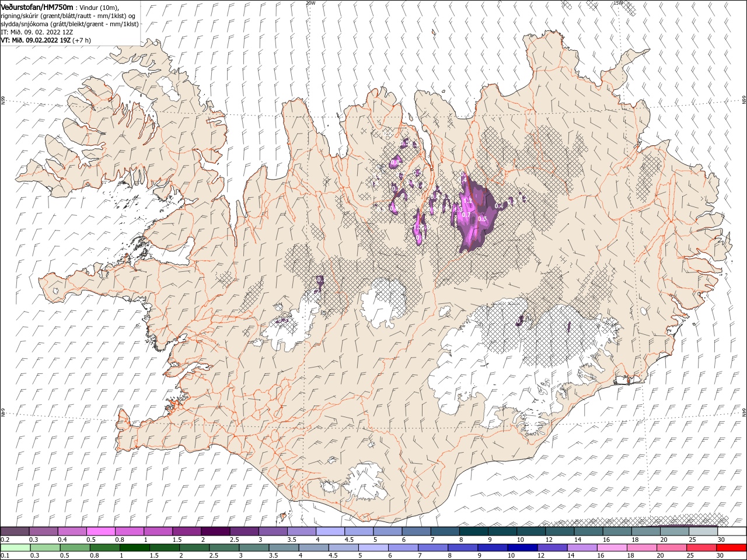Pick lower scale swatch between 0.8 and 1

click(104, 548)
